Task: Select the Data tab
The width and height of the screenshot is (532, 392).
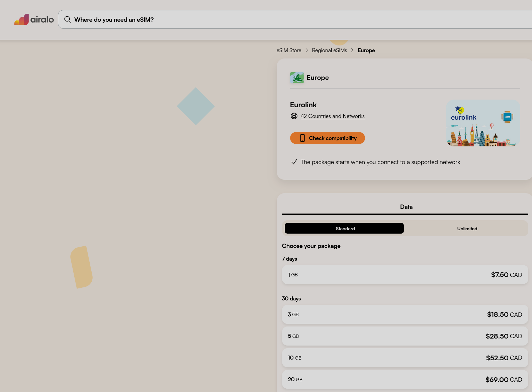Action: pyautogui.click(x=406, y=207)
